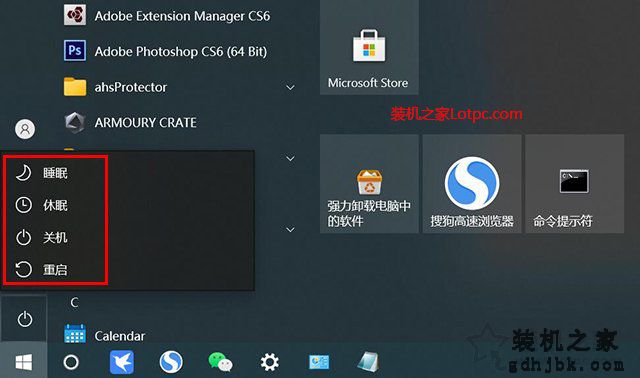Select 睡眠 (Sleep) from power menu
640x378 pixels.
pyautogui.click(x=55, y=173)
